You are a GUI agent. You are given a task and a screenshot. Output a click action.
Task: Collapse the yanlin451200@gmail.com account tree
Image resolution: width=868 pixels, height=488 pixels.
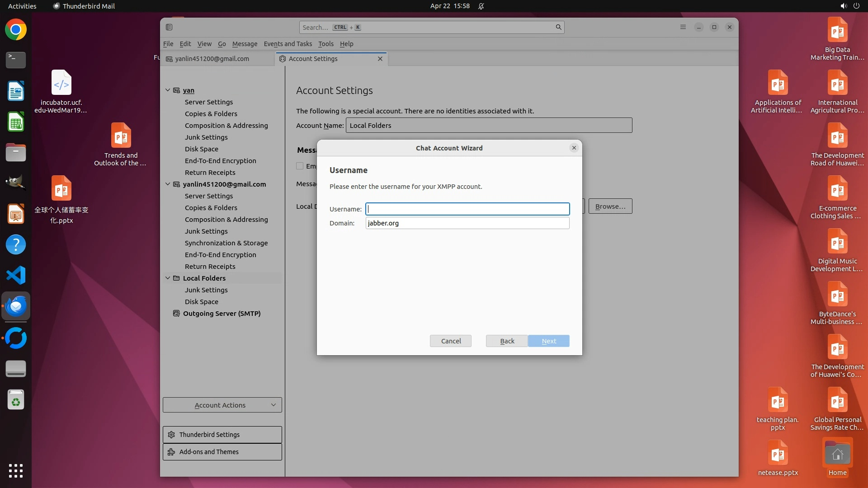point(168,184)
